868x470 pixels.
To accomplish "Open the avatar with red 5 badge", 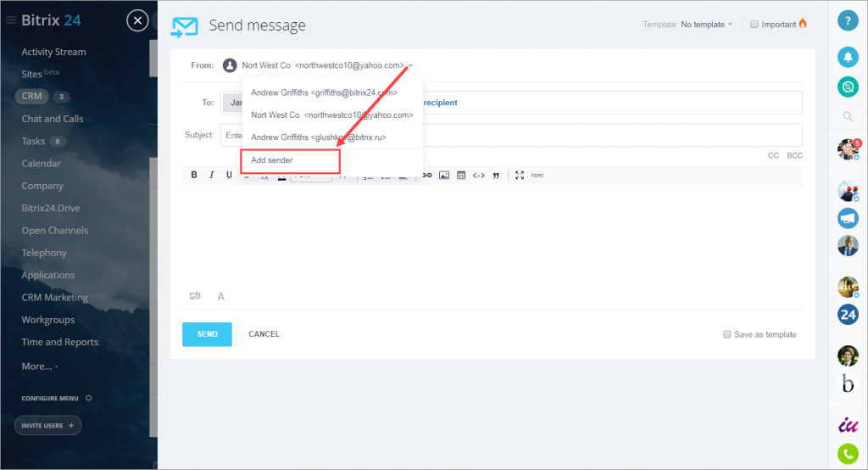I will [x=849, y=149].
